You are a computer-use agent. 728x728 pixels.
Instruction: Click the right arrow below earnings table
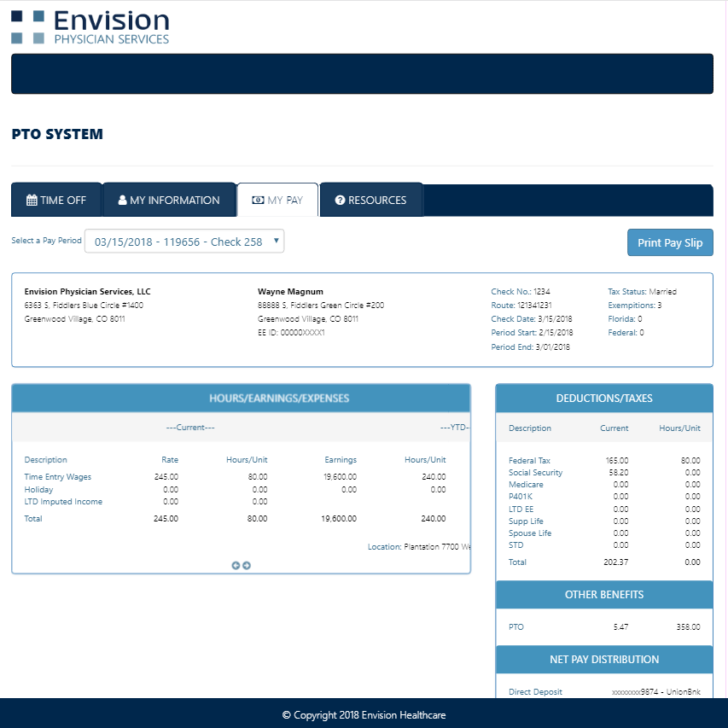(247, 566)
